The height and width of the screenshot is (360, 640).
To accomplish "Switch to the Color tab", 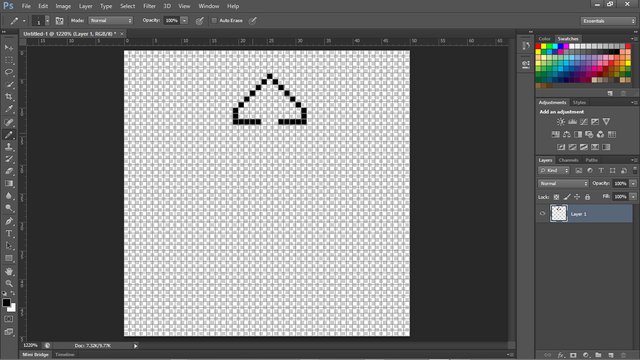I will (x=544, y=39).
